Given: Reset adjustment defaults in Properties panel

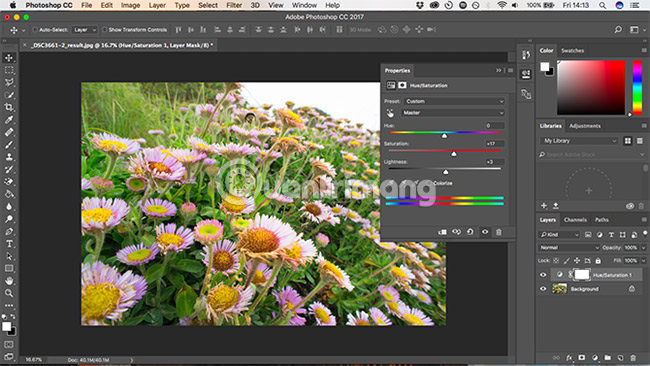Looking at the screenshot, I should (470, 232).
